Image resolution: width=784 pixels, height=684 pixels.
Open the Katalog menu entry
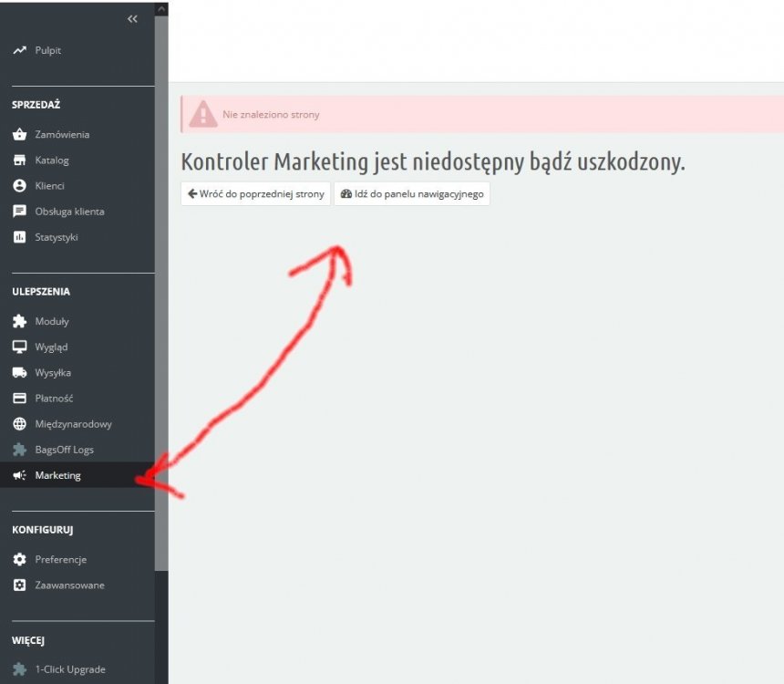[52, 161]
